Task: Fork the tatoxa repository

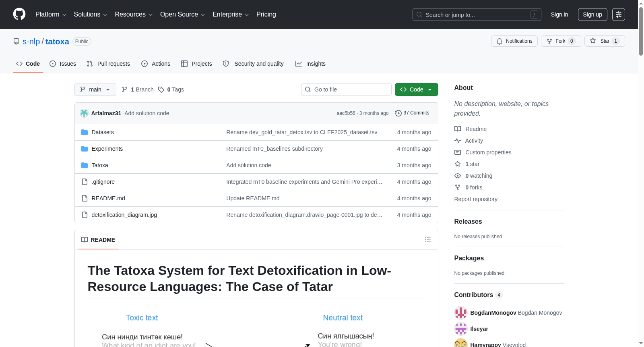Action: (x=561, y=41)
